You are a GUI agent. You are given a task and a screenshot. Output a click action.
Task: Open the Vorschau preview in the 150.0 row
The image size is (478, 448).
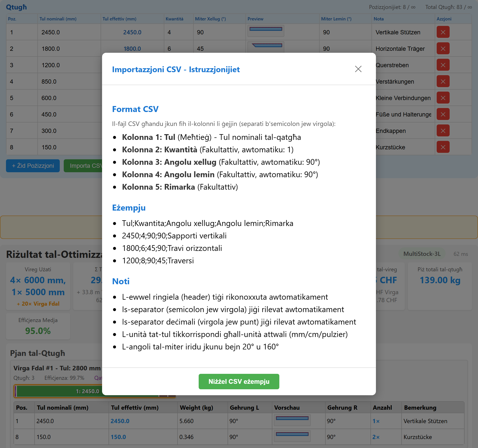pyautogui.click(x=292, y=436)
